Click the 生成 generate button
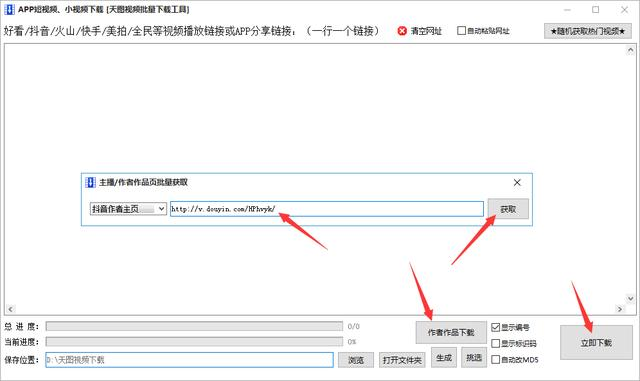Screen dimensions: 640x381 coord(444,358)
